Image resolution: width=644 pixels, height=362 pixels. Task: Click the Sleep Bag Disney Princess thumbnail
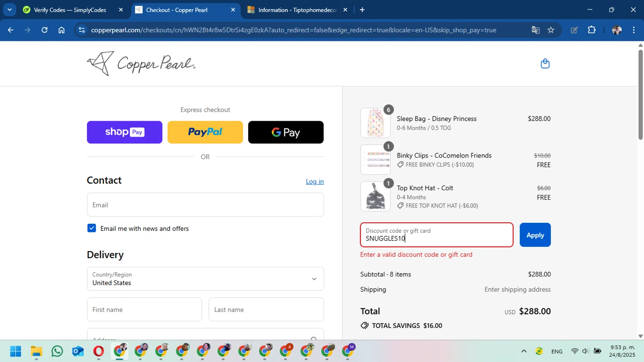coord(375,123)
